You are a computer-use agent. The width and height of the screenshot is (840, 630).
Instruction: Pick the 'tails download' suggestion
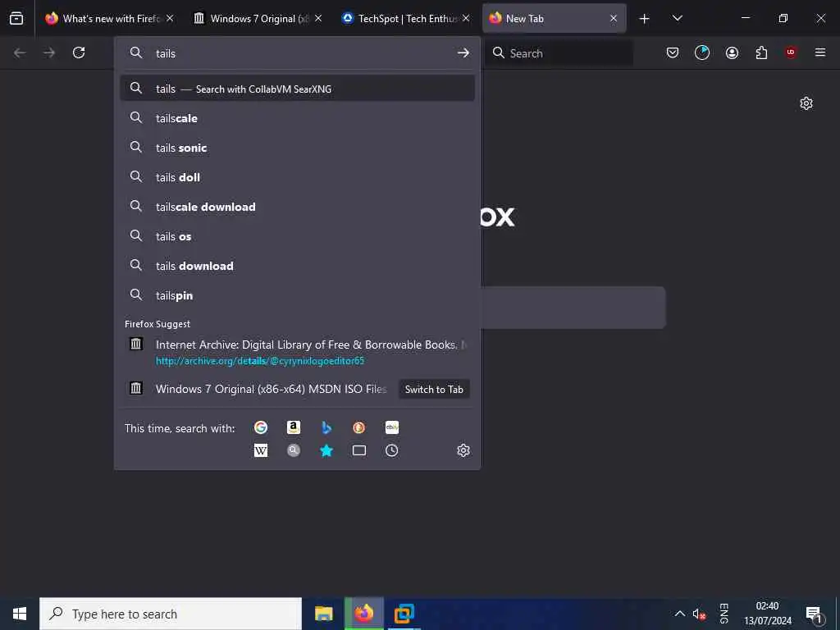pyautogui.click(x=297, y=266)
